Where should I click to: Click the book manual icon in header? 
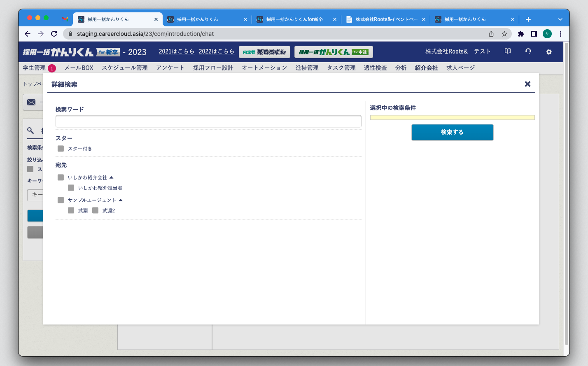coord(508,51)
